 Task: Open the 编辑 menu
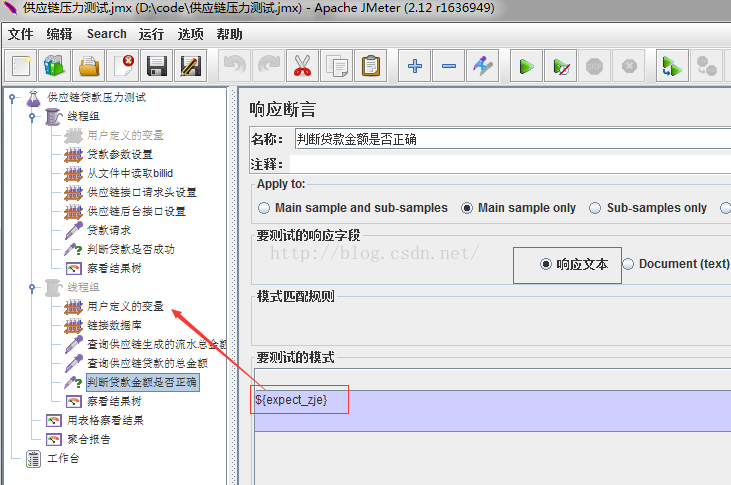59,34
